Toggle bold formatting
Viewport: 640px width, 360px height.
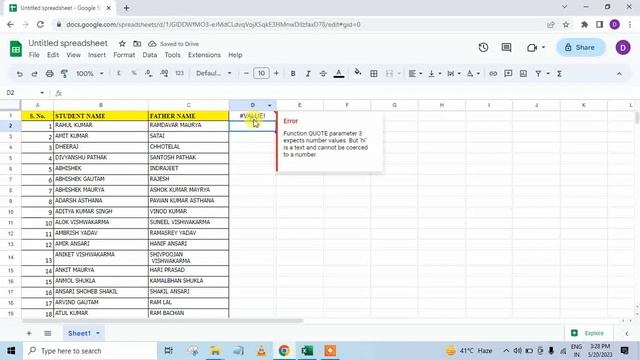tap(293, 73)
